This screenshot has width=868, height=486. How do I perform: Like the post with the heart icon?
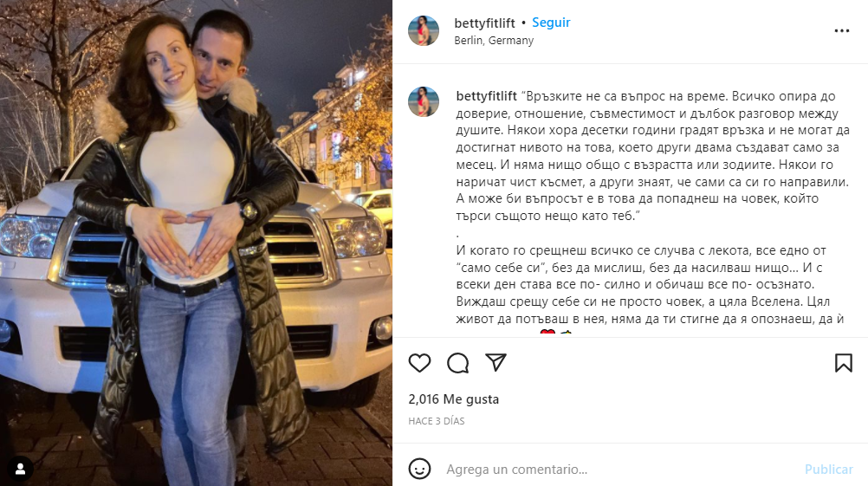click(419, 363)
